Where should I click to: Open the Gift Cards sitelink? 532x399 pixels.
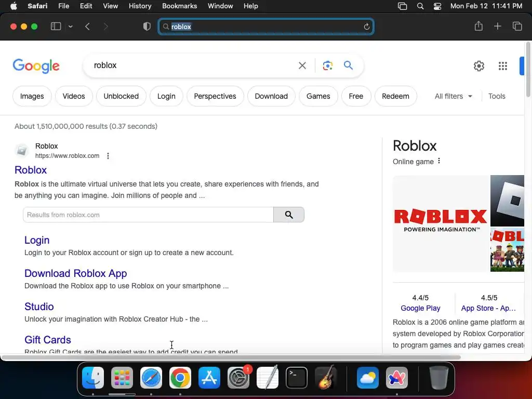click(x=47, y=340)
